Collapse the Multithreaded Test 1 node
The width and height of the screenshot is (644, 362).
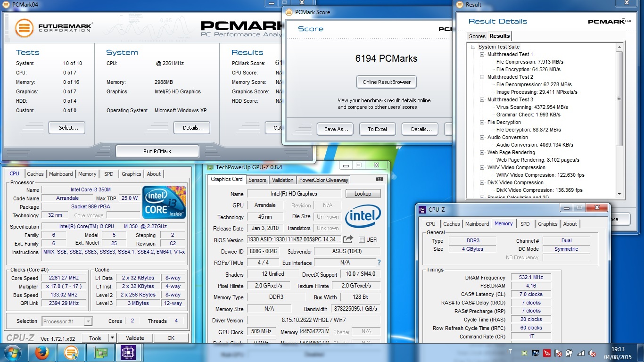(x=482, y=54)
